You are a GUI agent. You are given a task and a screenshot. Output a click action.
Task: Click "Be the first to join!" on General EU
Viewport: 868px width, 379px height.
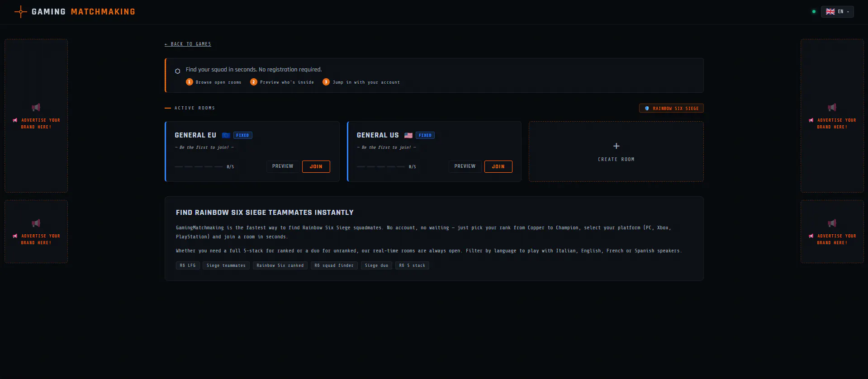pos(204,147)
